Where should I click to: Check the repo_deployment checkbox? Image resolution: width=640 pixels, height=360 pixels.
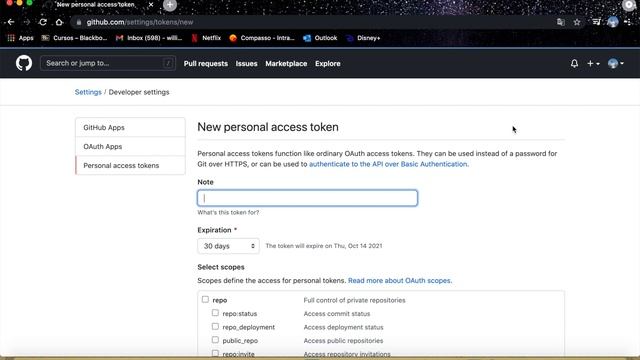tap(215, 327)
